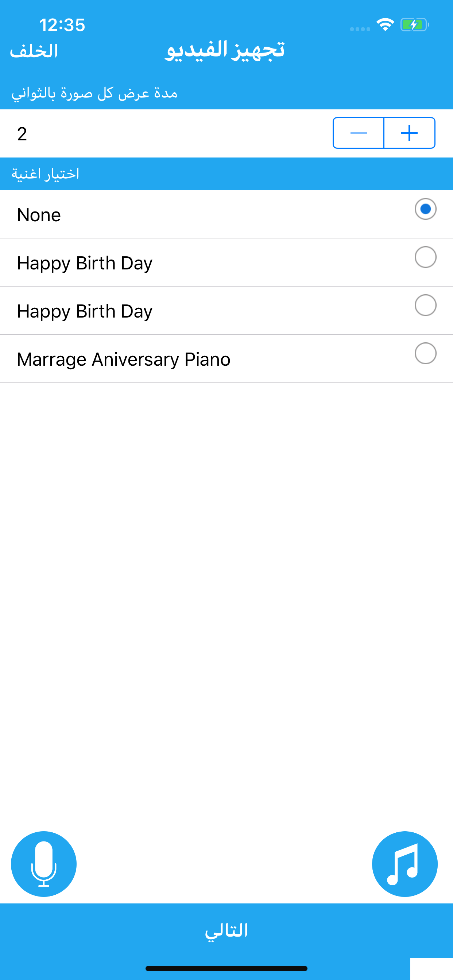
Task: Continue with the التالي button
Action: pyautogui.click(x=226, y=930)
